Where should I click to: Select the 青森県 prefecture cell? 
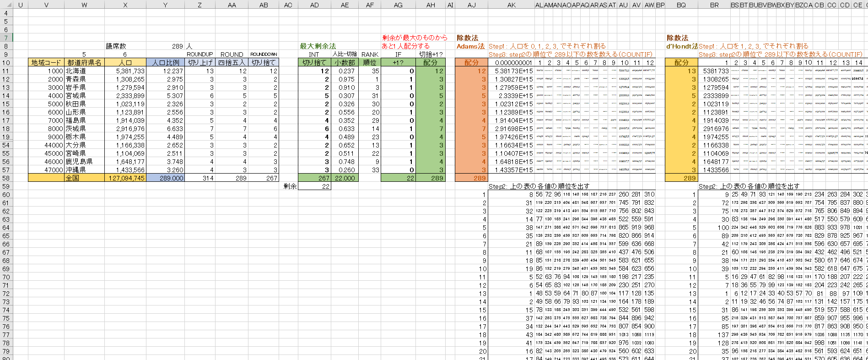[x=84, y=79]
